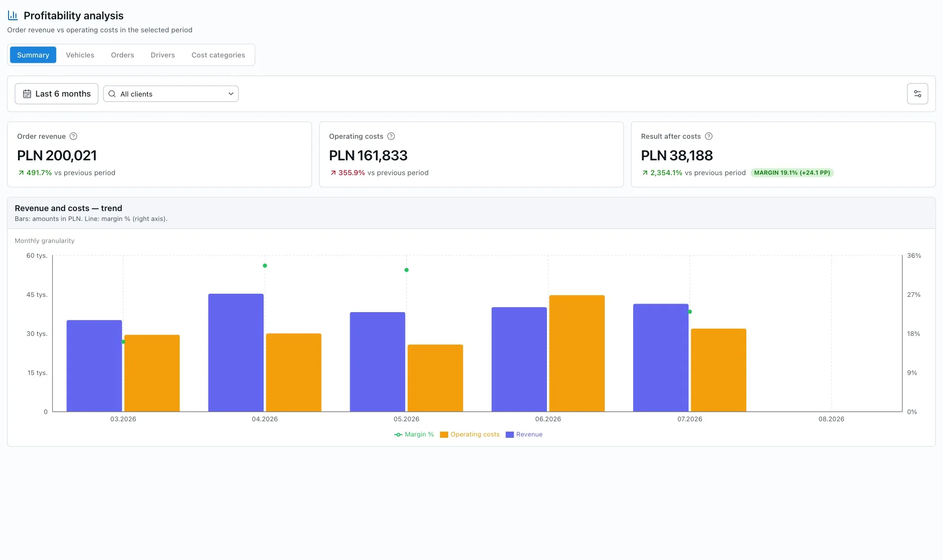Image resolution: width=943 pixels, height=560 pixels.
Task: Click the margin point at 03.2026
Action: tap(123, 342)
